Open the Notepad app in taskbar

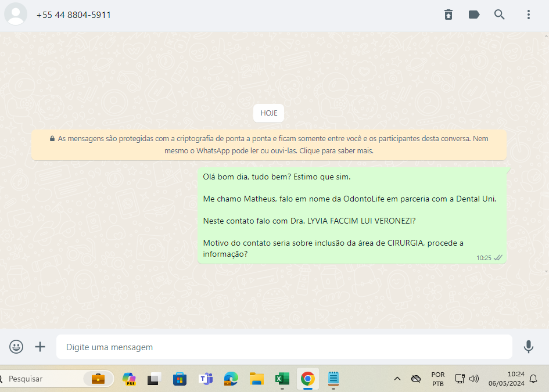(333, 379)
